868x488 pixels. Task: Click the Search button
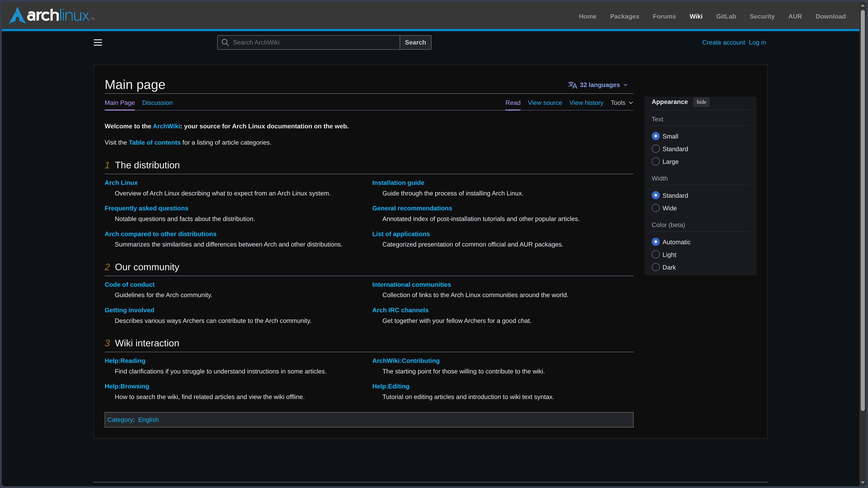point(415,42)
